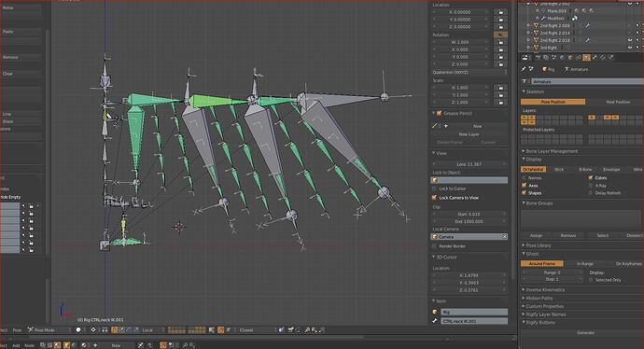Switch to the Bone properties tab icon
644x349 pixels.
pyautogui.click(x=595, y=58)
